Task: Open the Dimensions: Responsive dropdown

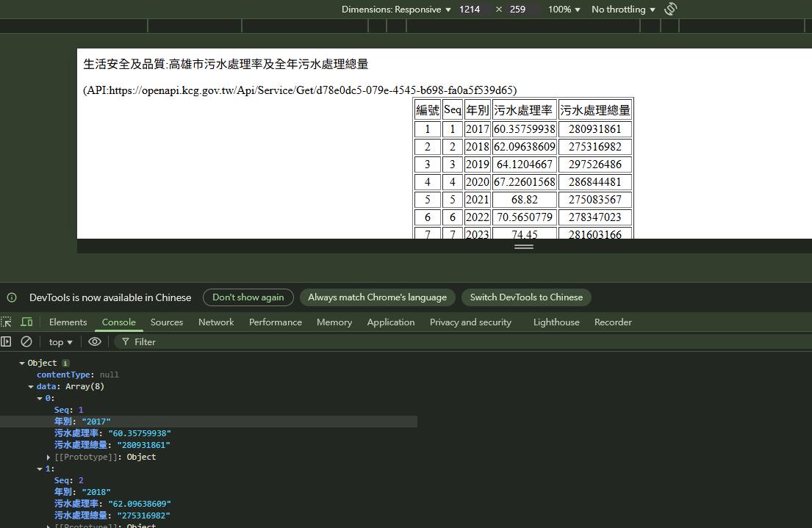Action: [x=396, y=10]
